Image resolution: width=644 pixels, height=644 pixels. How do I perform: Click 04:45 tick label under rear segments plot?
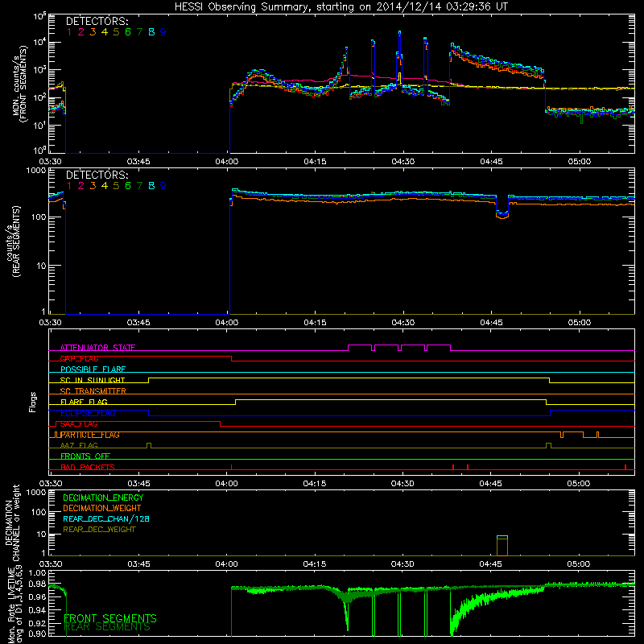pos(491,323)
